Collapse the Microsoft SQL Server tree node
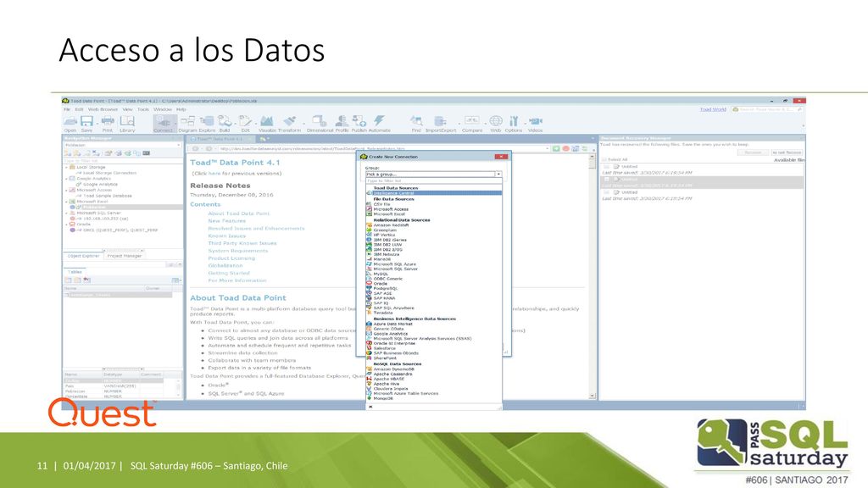The width and height of the screenshot is (868, 488). [x=66, y=213]
